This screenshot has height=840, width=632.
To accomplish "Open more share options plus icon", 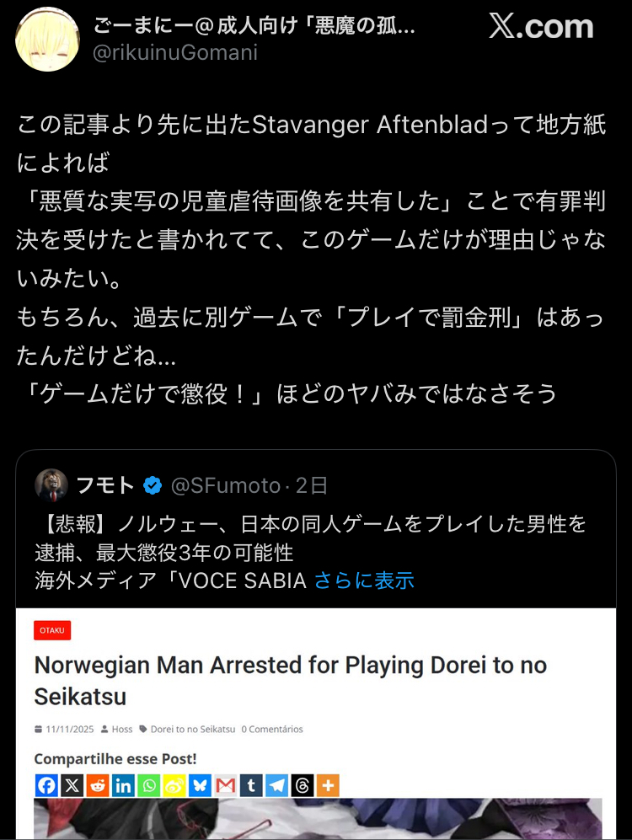I will pos(328,785).
